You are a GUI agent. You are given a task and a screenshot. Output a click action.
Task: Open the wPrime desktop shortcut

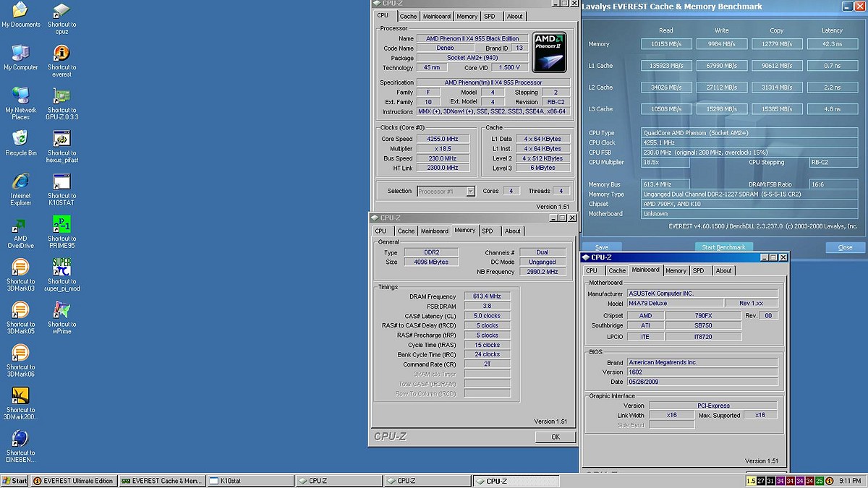click(61, 310)
